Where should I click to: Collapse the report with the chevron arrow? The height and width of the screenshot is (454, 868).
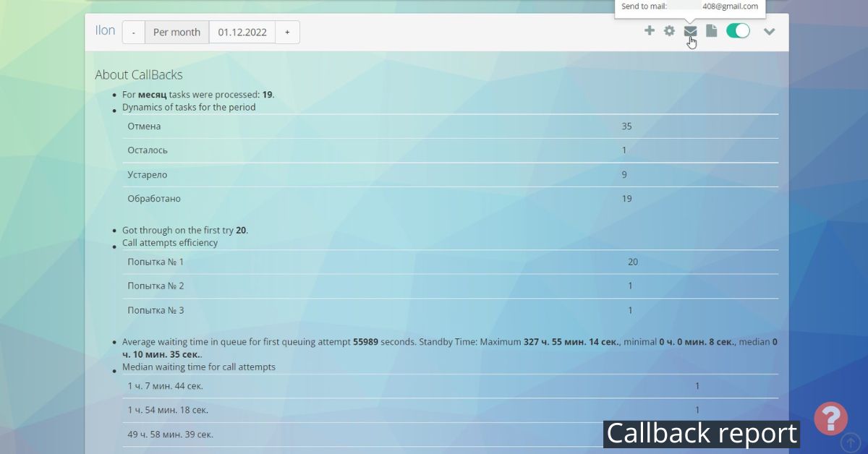pos(769,31)
